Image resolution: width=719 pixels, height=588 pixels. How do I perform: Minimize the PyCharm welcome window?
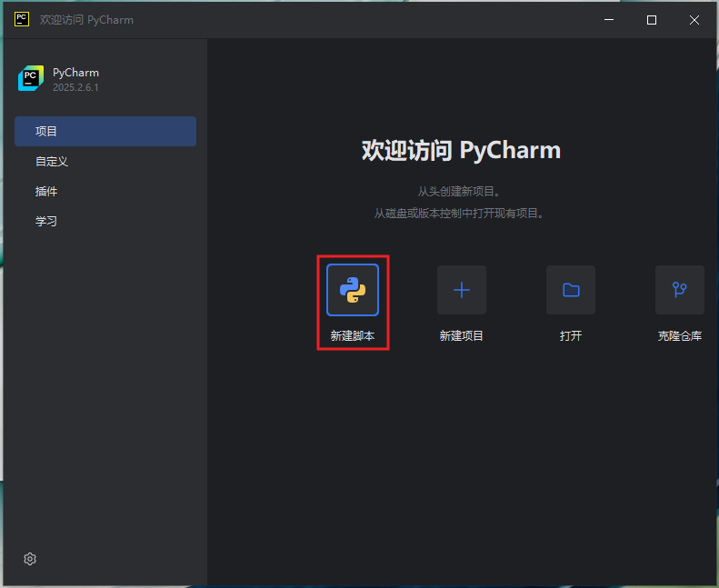click(x=609, y=20)
